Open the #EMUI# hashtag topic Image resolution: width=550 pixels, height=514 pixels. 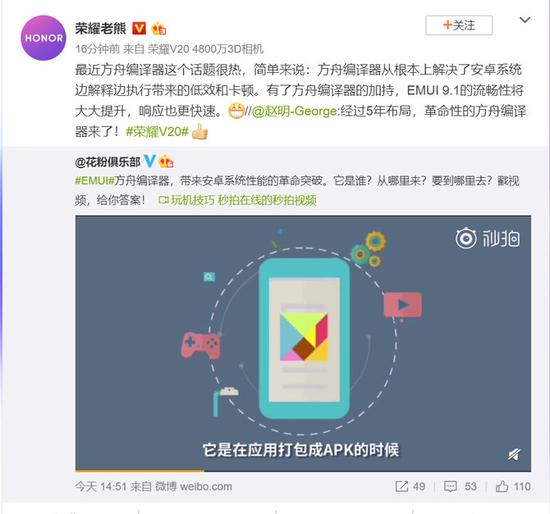coord(95,180)
